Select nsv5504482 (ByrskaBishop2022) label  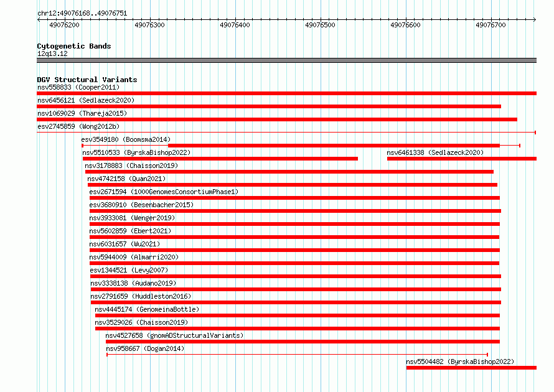[x=460, y=362]
